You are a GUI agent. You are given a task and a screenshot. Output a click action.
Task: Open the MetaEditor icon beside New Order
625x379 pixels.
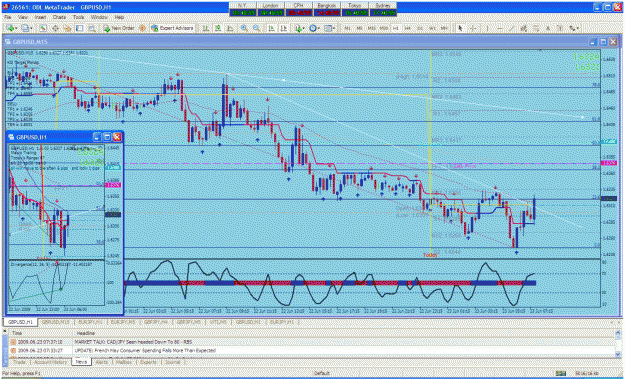point(142,28)
